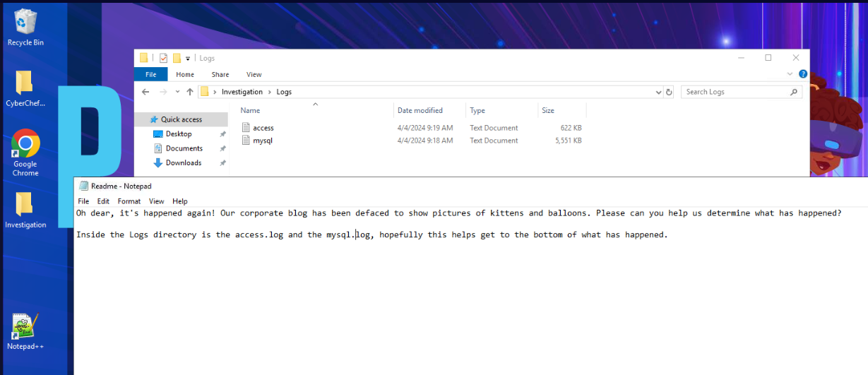Click the access text file icon

246,128
